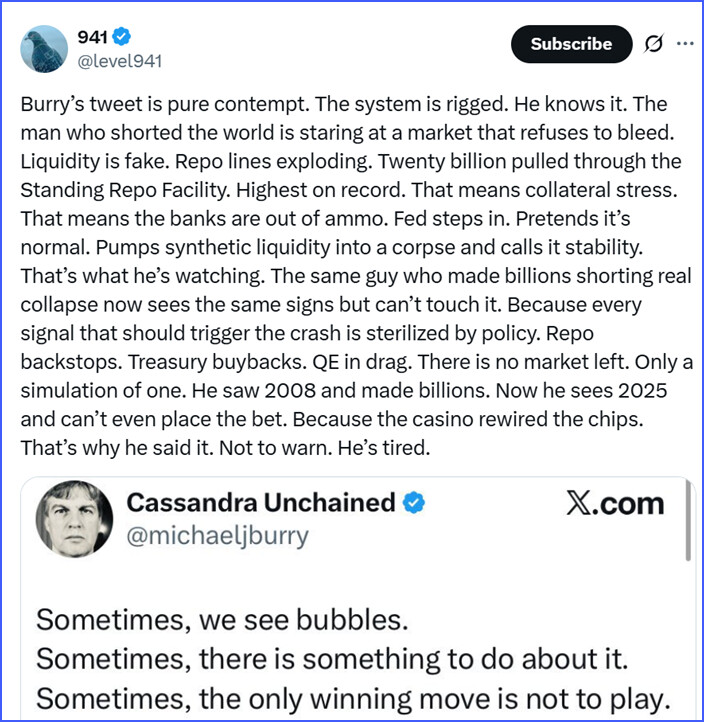The image size is (704, 722).
Task: Click the verified badge beside 941
Action: pyautogui.click(x=123, y=37)
